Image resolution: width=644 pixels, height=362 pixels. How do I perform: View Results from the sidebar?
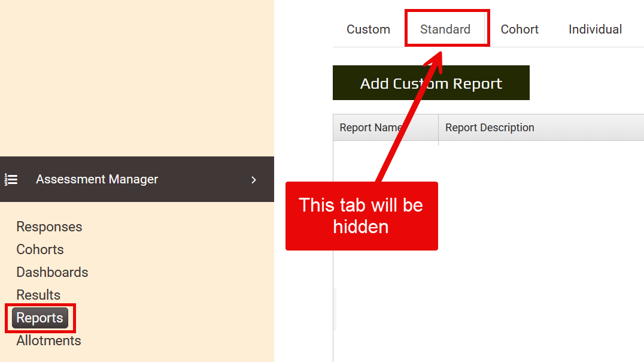(x=38, y=295)
